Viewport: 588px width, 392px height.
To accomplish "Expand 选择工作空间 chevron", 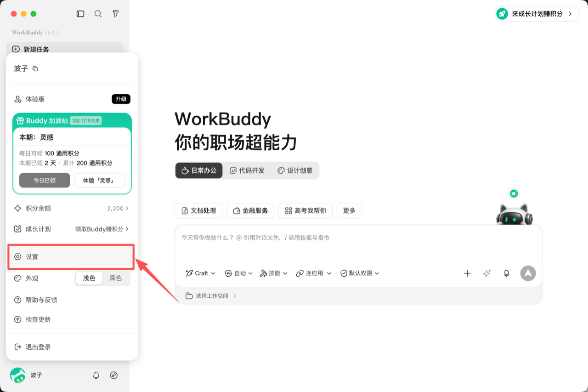I will click(x=235, y=296).
